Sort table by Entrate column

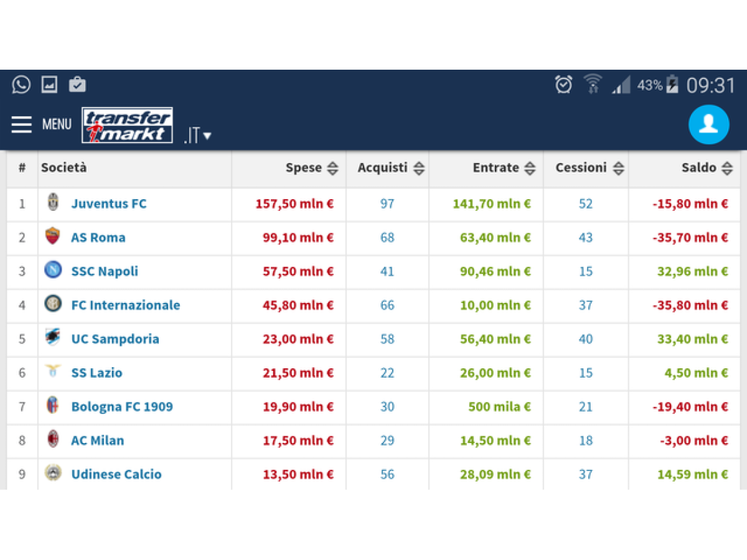530,168
